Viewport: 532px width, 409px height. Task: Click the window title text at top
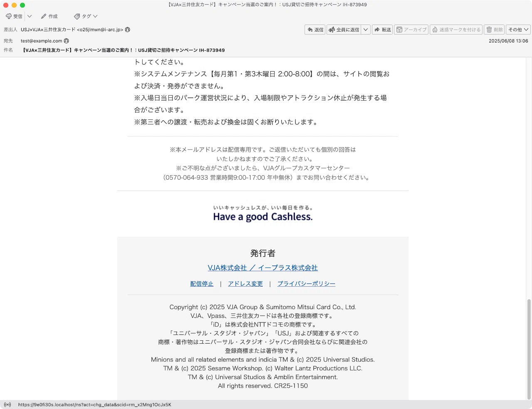(267, 5)
